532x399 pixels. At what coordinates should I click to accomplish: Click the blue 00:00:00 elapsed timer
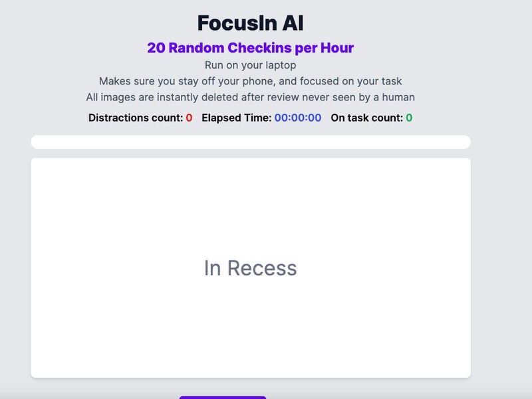click(298, 118)
